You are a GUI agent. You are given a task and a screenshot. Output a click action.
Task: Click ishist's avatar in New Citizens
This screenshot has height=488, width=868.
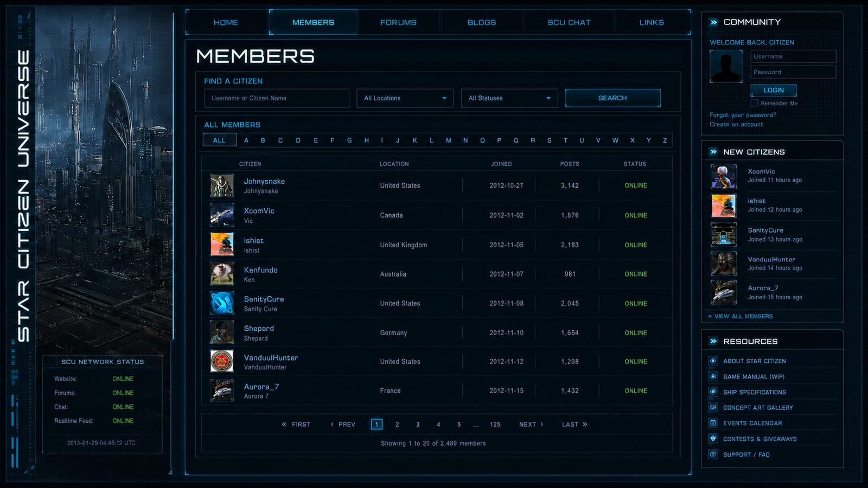[724, 206]
